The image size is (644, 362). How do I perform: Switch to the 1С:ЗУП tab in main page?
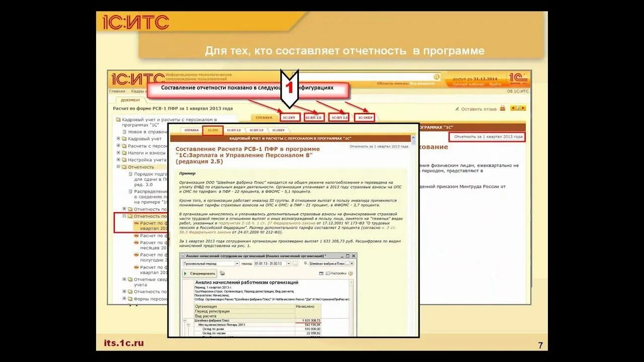click(291, 118)
